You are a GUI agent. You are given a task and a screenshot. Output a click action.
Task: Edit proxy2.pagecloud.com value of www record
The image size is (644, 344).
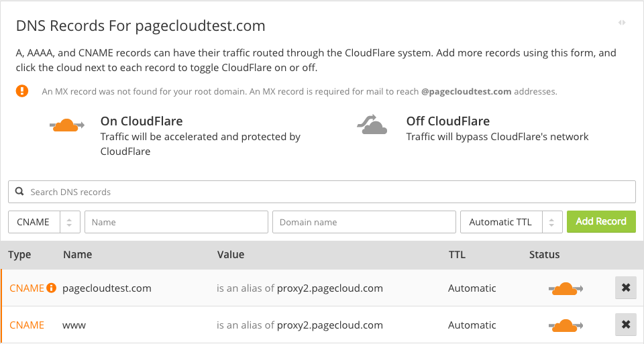click(329, 325)
